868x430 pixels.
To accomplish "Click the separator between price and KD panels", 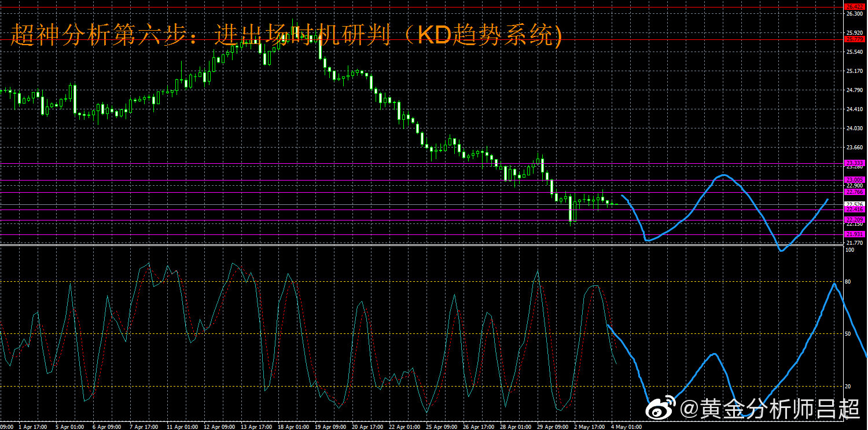I will pos(422,245).
